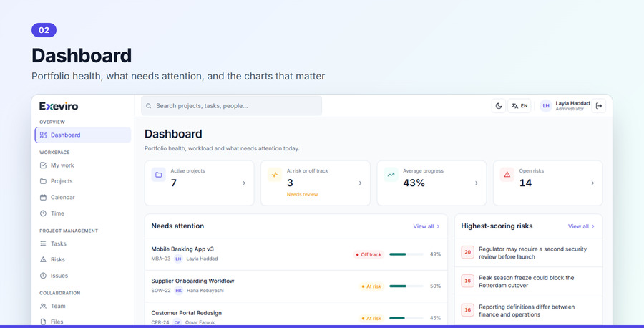Click the Risks warning triangle icon in sidebar

tap(43, 259)
